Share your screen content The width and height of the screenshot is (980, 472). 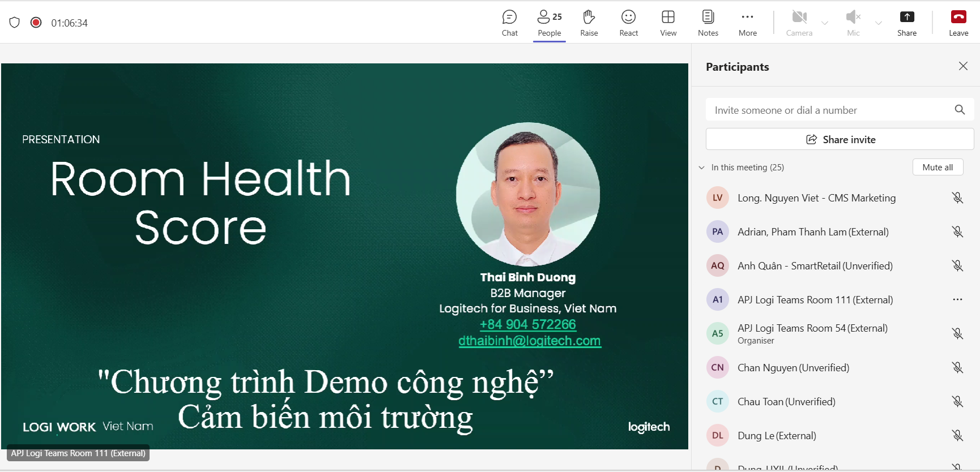(906, 23)
